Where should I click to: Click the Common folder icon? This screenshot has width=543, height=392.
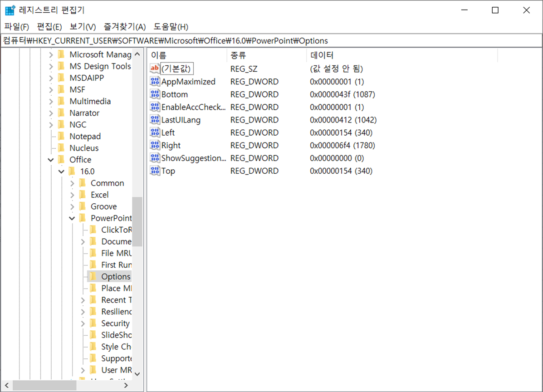(83, 183)
